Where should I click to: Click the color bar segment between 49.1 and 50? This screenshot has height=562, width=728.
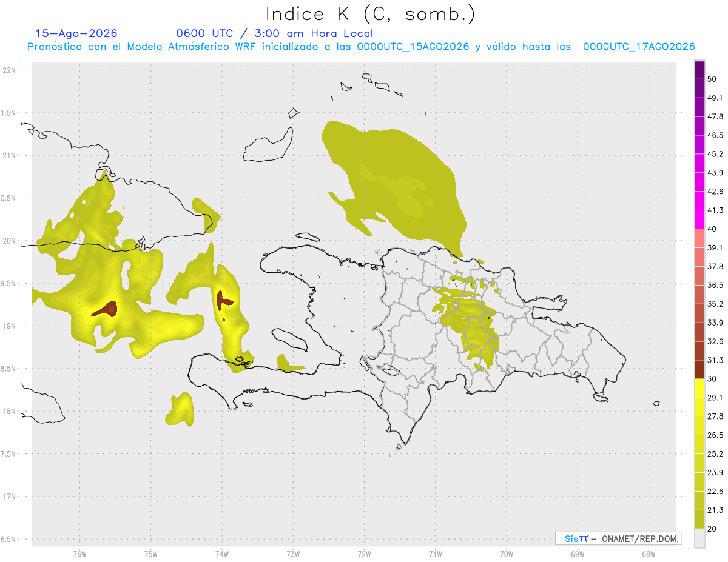coord(700,88)
